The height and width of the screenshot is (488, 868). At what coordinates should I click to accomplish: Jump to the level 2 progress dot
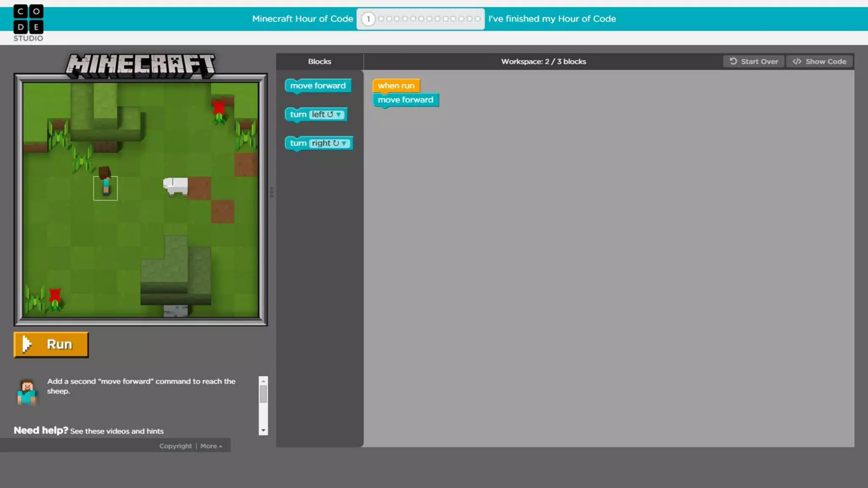(381, 19)
